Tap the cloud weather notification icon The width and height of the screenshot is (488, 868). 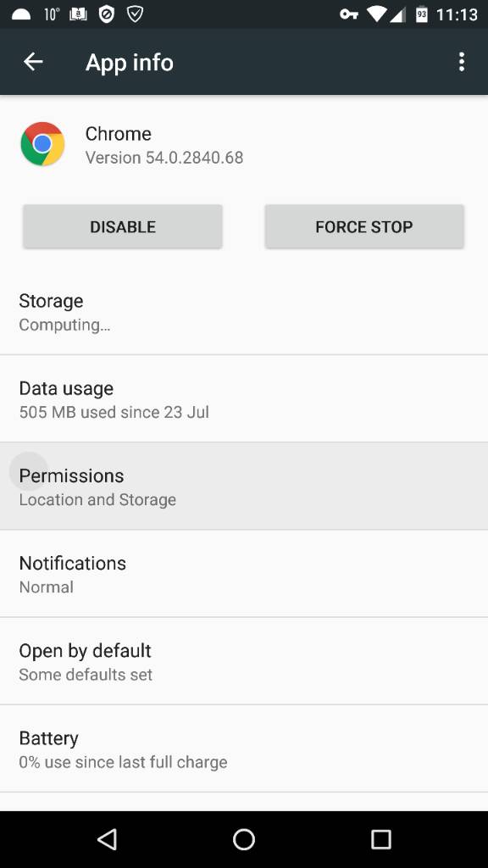click(21, 14)
